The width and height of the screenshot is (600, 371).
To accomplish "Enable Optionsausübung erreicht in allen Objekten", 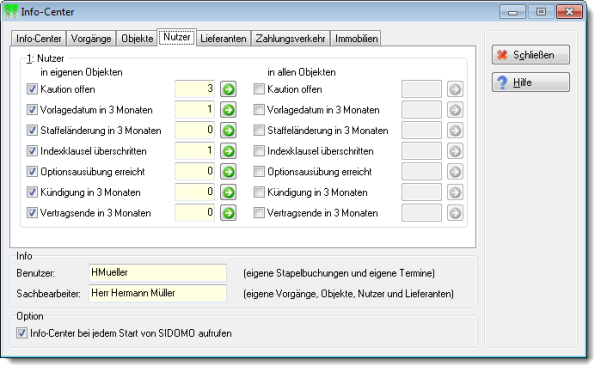I will (x=259, y=171).
